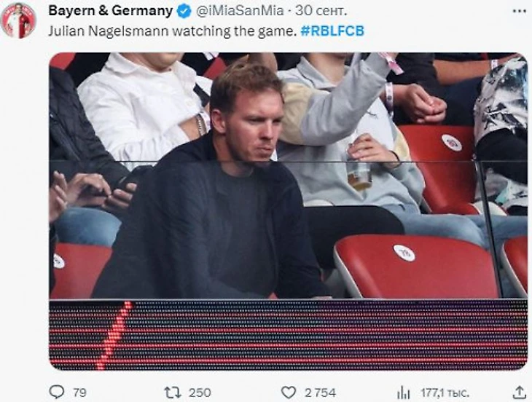Click the LED board strip at the photo's bottom
This screenshot has width=532, height=402.
[289, 335]
